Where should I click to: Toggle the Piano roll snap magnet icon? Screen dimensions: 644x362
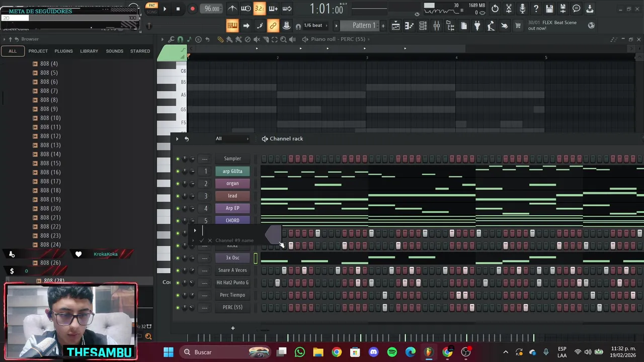180,39
